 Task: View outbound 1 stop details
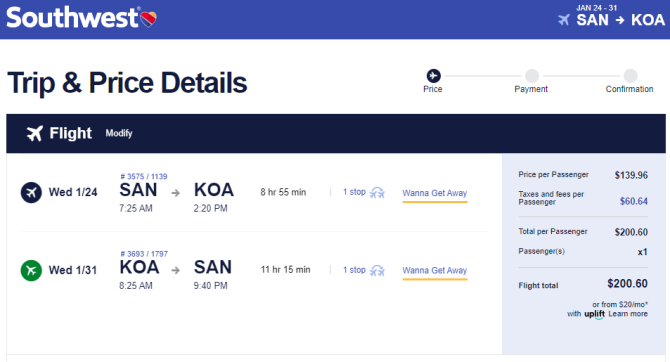[354, 192]
